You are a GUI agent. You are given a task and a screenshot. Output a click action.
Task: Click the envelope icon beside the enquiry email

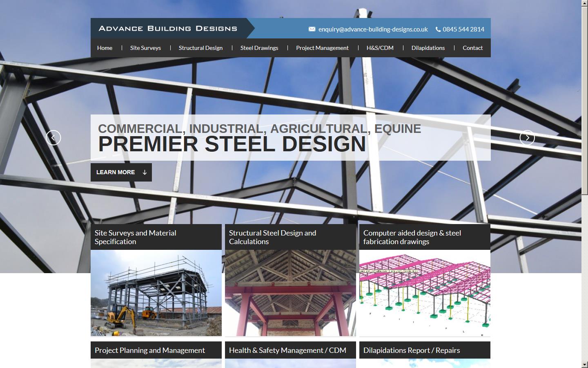tap(312, 29)
